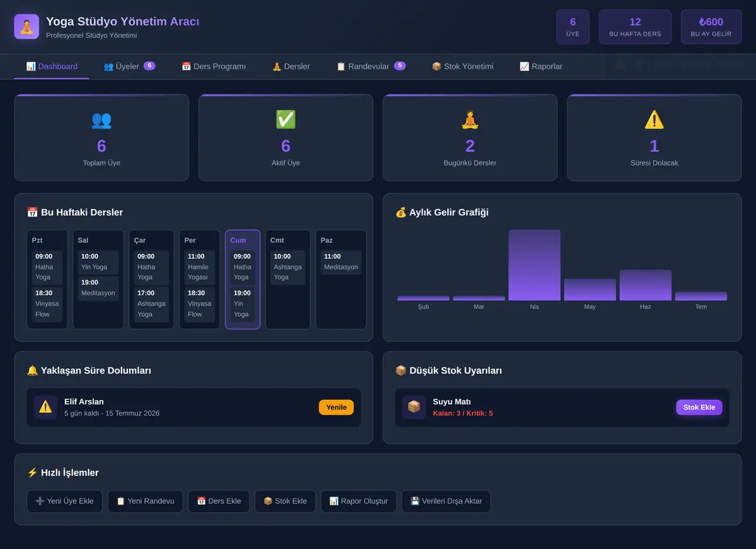The width and height of the screenshot is (756, 549).
Task: Open Saturday's 10:00 Ashtanga Yoga class
Action: (x=288, y=267)
